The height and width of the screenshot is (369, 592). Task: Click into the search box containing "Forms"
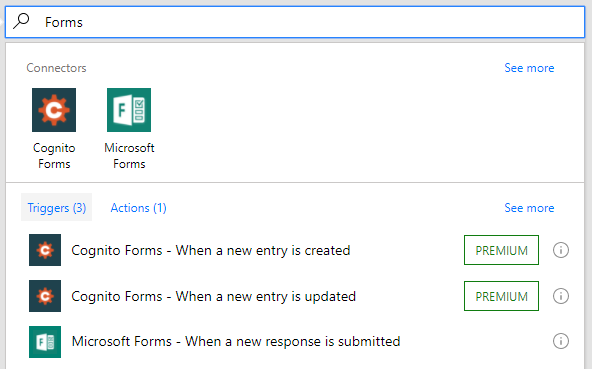(295, 22)
